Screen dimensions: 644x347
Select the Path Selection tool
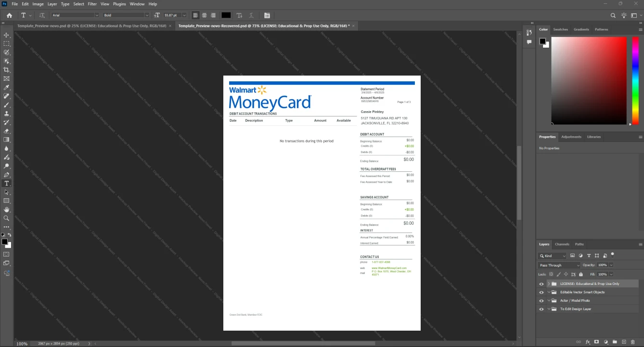6,192
